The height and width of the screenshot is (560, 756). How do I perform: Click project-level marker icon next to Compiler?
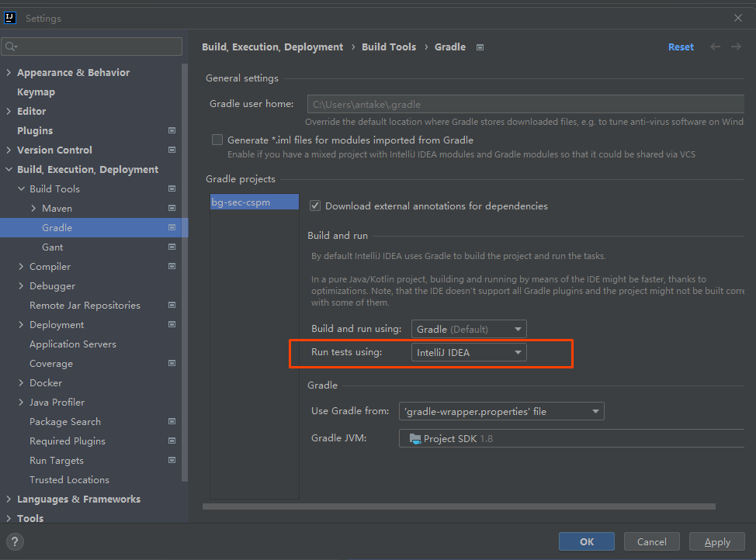tap(172, 266)
